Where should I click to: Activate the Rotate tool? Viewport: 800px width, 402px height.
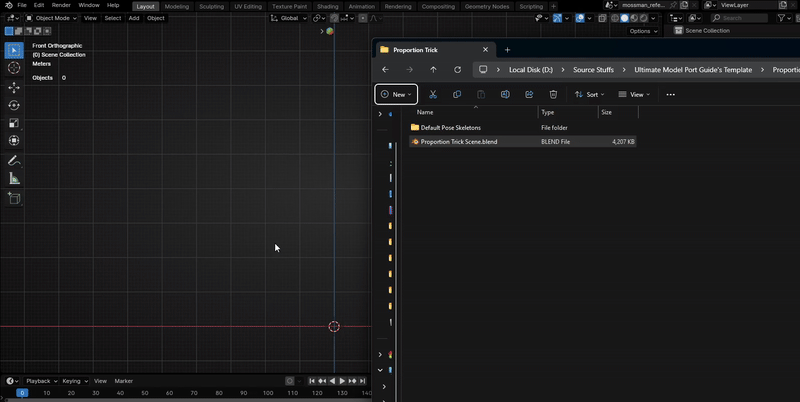coord(14,105)
